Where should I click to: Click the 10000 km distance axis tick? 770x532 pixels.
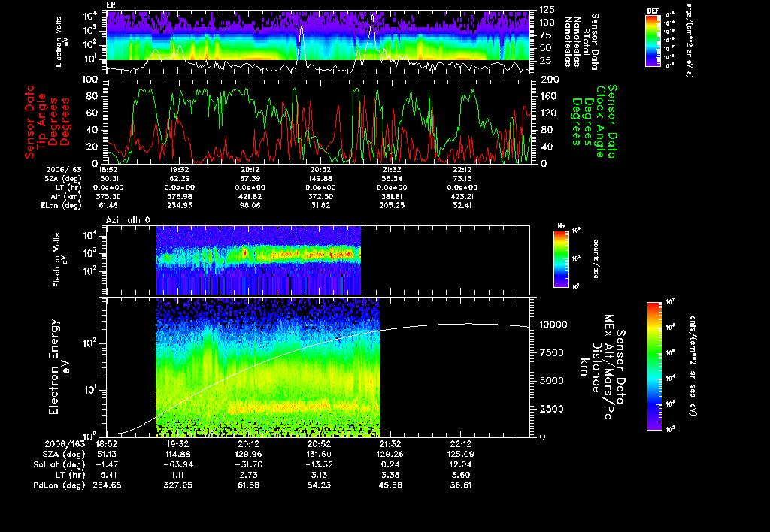coord(553,325)
